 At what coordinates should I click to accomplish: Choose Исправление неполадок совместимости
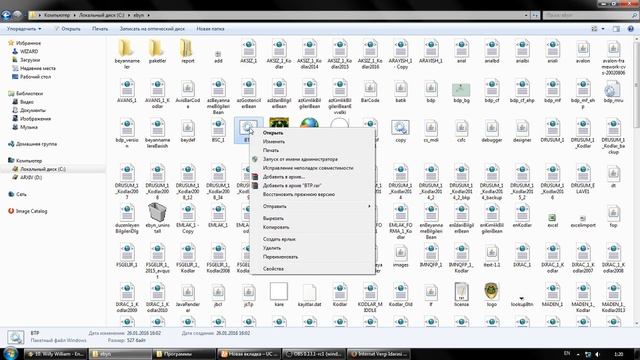tap(308, 168)
